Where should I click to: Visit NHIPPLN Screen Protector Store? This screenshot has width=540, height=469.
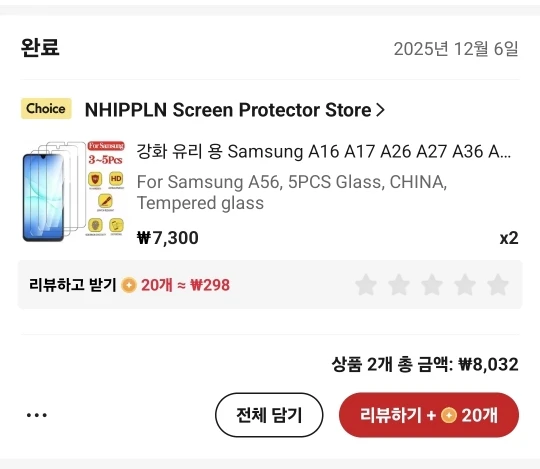click(x=228, y=110)
